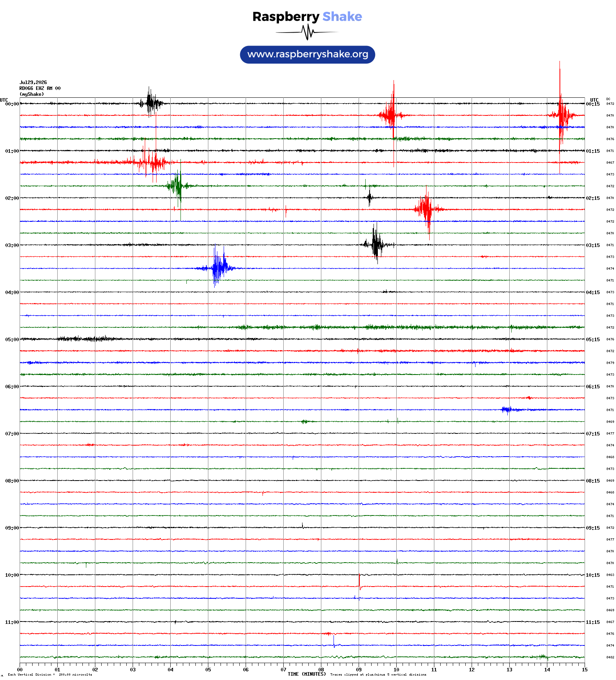This screenshot has height=680, width=616.
Task: Click the DC value 8482
Action: tap(610, 657)
